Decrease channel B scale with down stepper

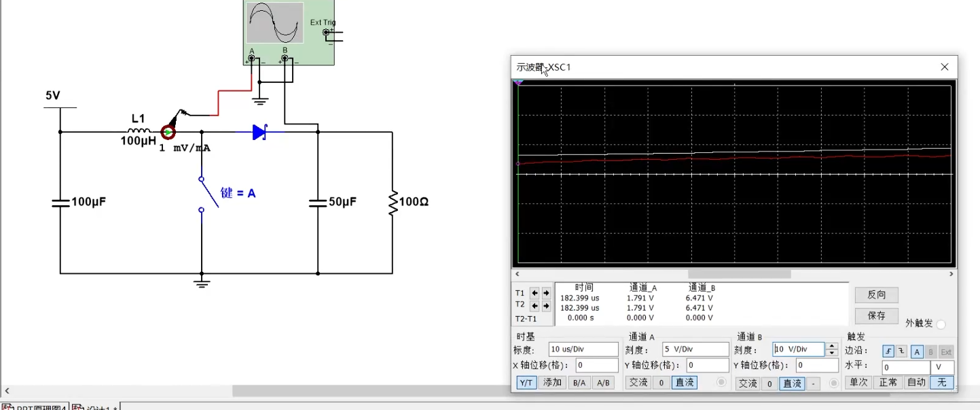(832, 353)
